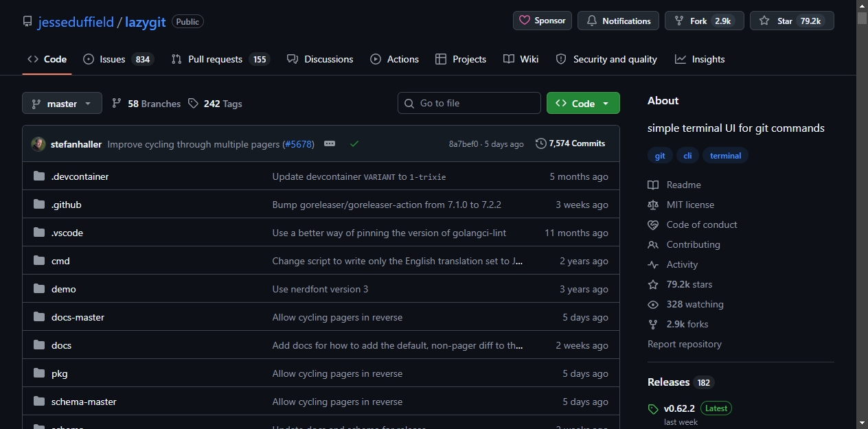The width and height of the screenshot is (868, 429).
Task: Click the page scrollbar up arrow
Action: pos(862,5)
